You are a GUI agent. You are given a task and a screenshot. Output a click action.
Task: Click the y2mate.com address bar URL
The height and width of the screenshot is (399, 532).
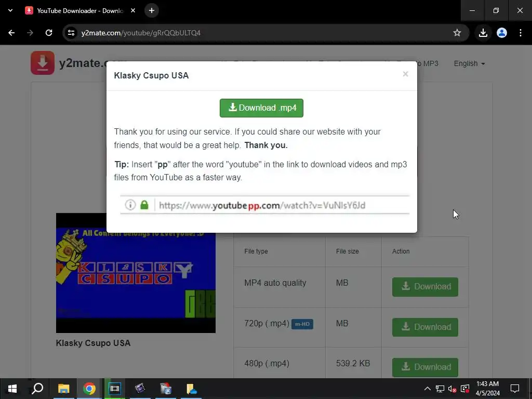[x=141, y=33]
